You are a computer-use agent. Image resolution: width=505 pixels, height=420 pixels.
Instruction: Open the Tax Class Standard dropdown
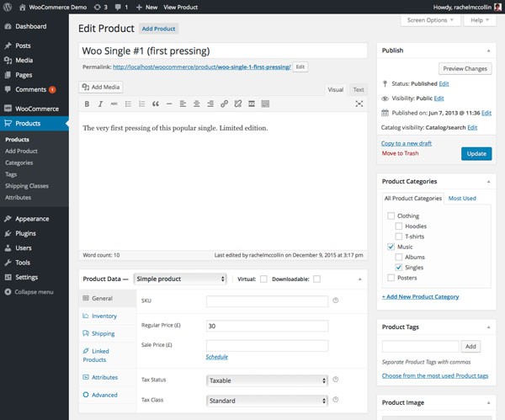(267, 401)
